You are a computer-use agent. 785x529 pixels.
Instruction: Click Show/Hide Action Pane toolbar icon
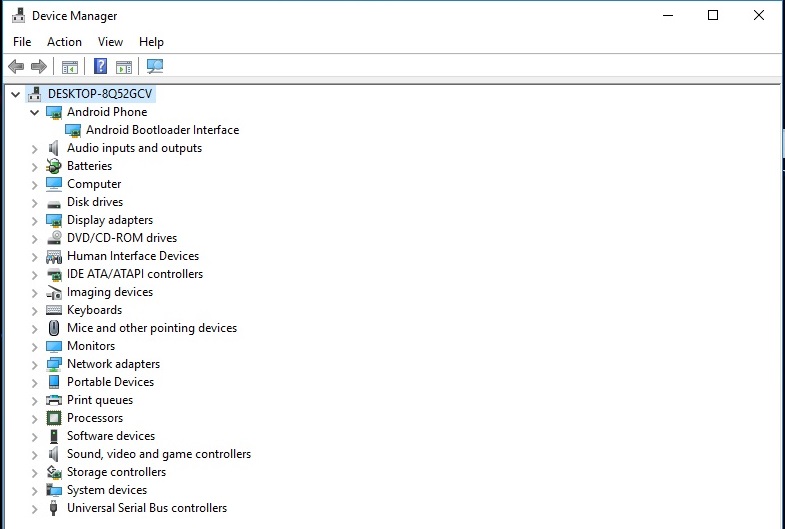click(124, 67)
